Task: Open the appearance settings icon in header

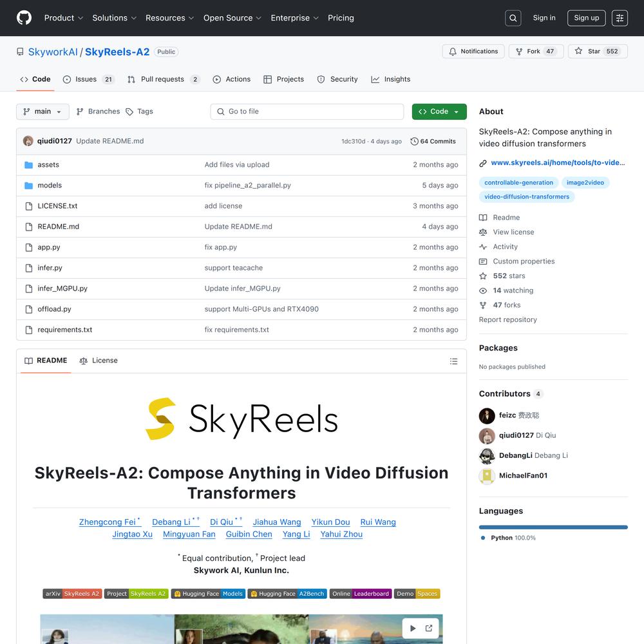Action: tap(620, 18)
